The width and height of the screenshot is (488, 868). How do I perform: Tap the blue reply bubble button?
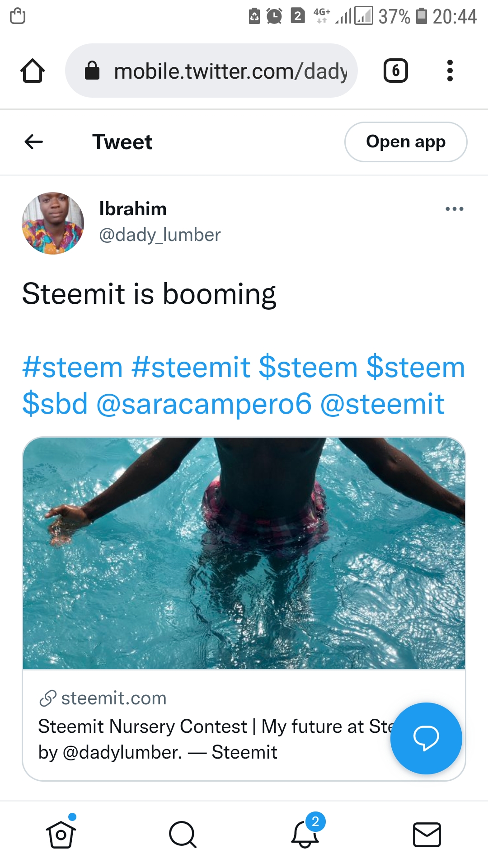click(426, 738)
